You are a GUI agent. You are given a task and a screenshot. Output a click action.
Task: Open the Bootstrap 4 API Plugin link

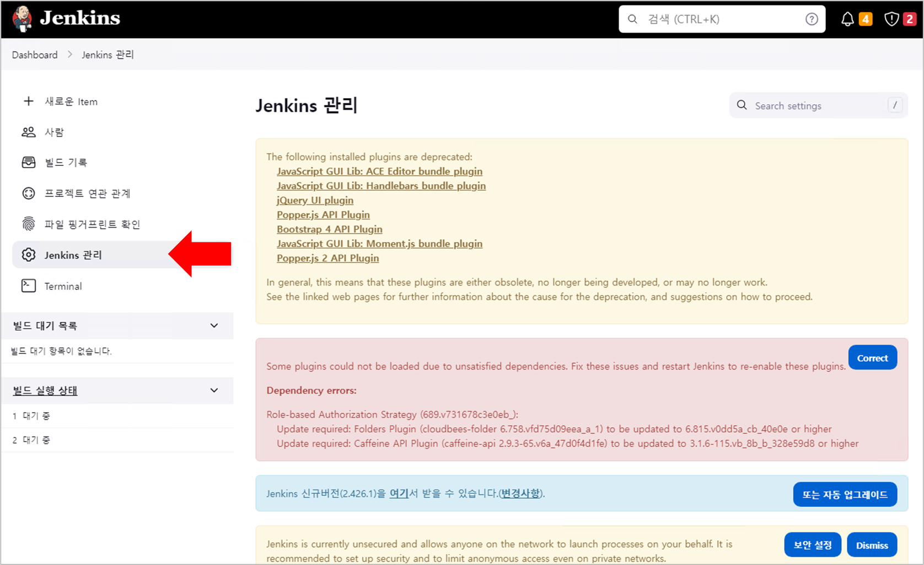click(x=329, y=229)
